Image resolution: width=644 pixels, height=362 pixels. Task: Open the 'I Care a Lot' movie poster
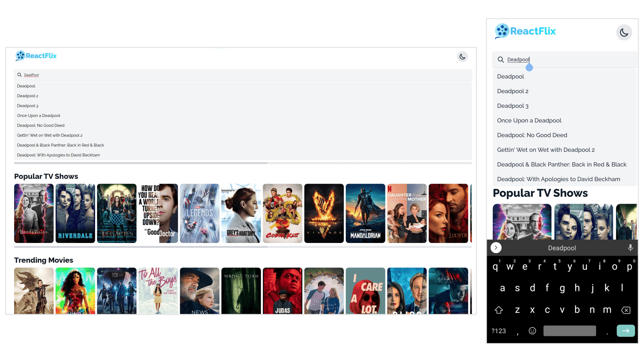click(x=366, y=291)
